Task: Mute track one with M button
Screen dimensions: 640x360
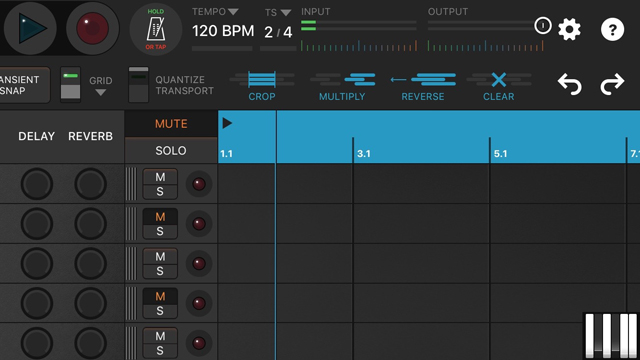Action: [160, 177]
